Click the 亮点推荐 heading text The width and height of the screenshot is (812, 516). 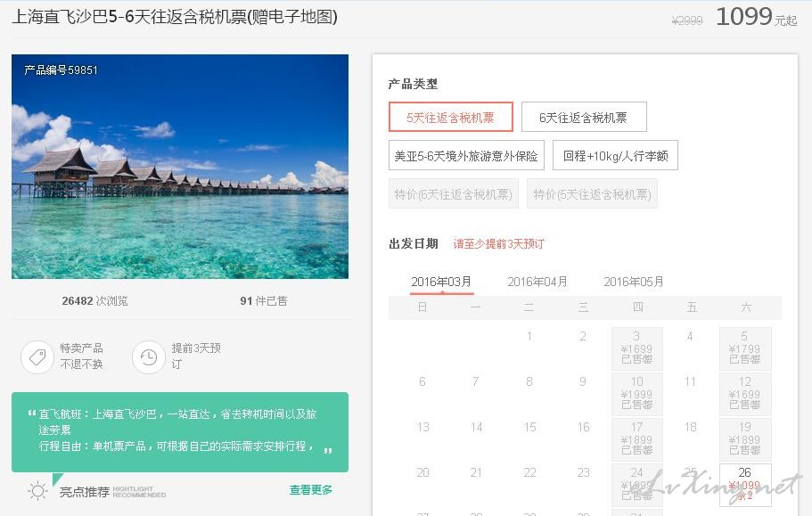point(85,492)
